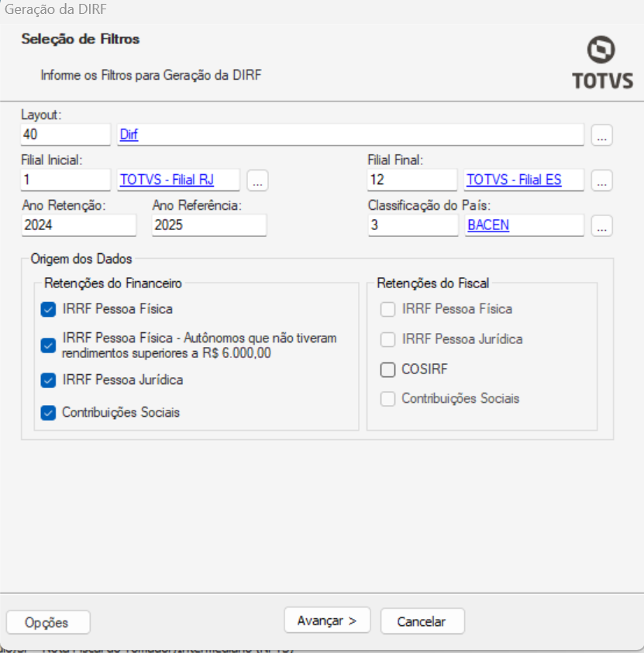This screenshot has height=653, width=644.
Task: Click the Avançar > button
Action: 327,620
